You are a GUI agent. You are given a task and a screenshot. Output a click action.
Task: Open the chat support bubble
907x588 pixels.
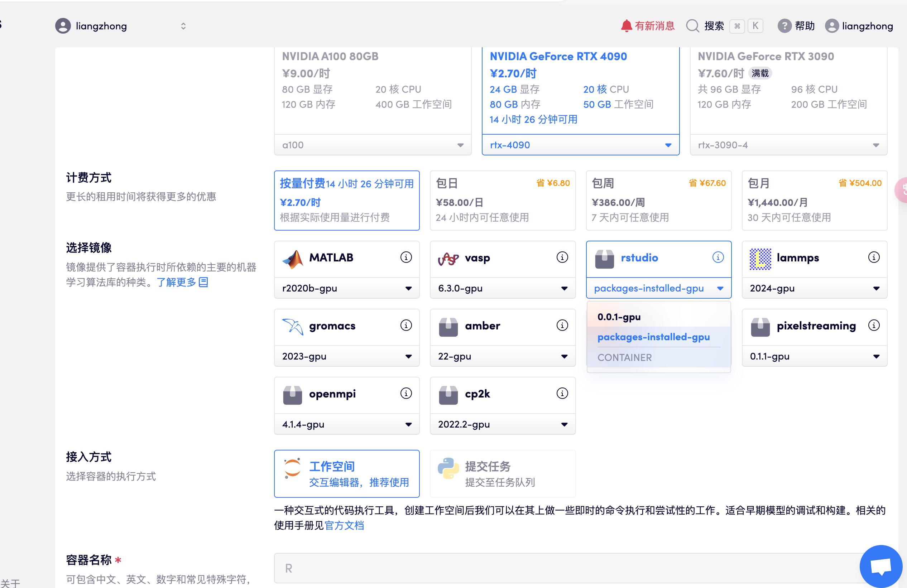(x=880, y=566)
